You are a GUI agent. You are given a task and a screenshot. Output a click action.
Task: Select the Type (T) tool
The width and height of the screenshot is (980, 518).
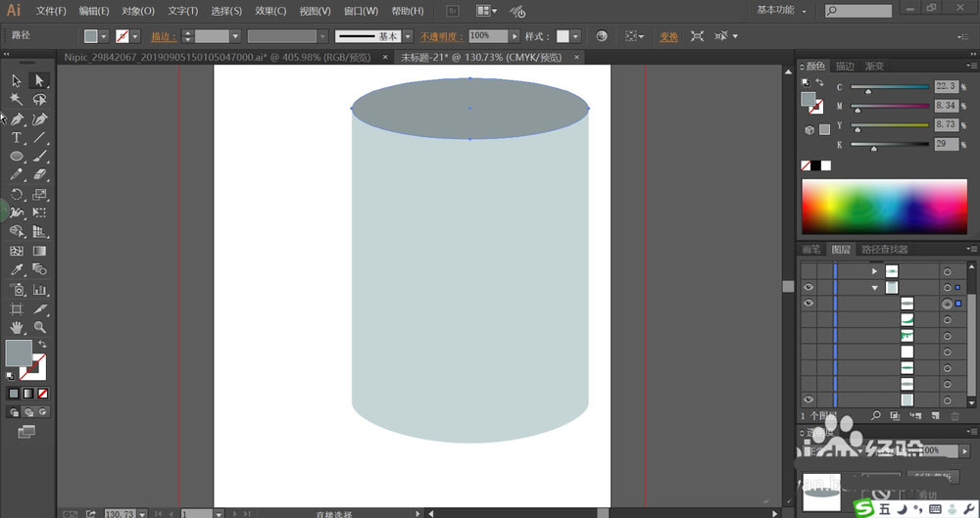tap(17, 137)
